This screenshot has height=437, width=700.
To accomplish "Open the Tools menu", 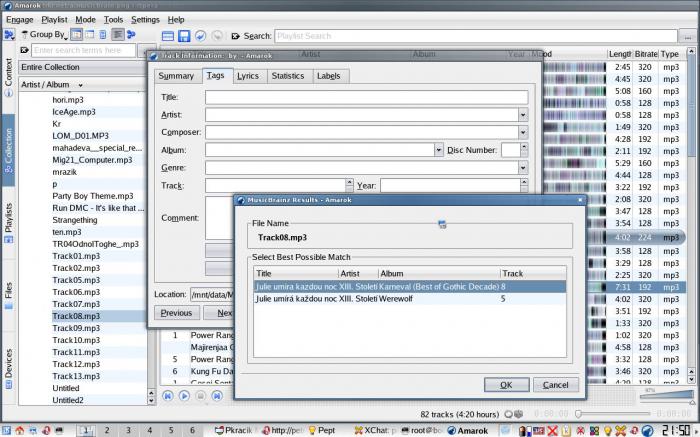I will point(113,20).
